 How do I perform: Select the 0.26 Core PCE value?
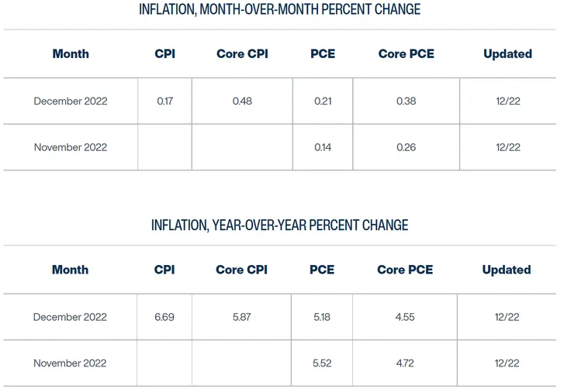click(406, 147)
